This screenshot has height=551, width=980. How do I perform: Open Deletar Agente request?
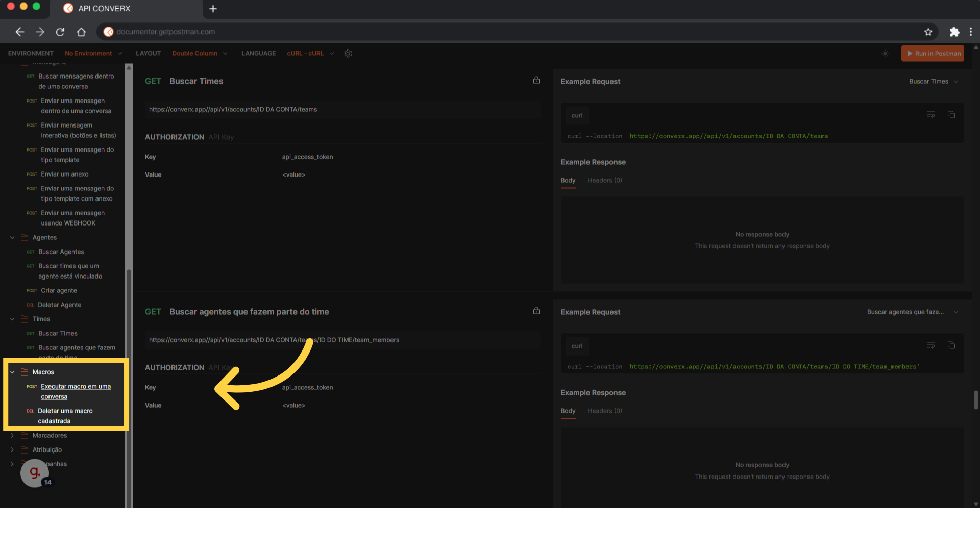click(59, 305)
